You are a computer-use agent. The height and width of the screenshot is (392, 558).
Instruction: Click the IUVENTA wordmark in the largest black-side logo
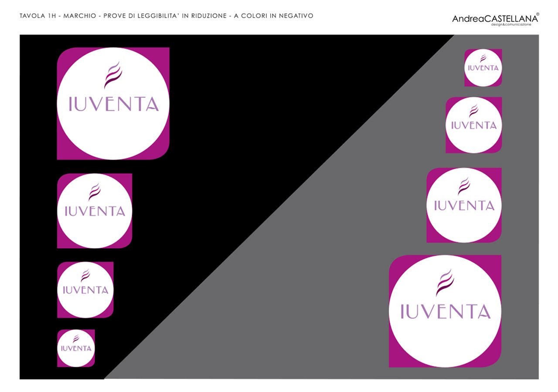coord(113,105)
